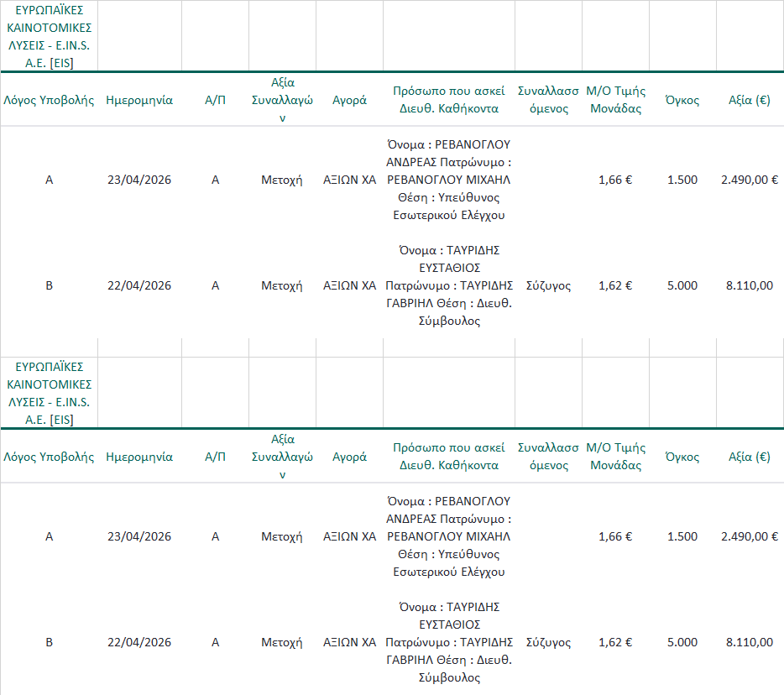Select the second 1,66 € price cell

pos(615,536)
